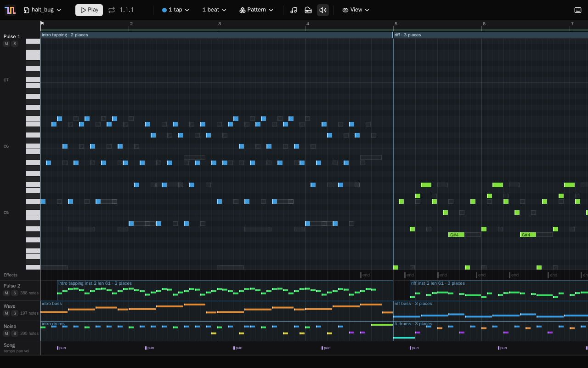Toggle the loop playback icon
The image size is (588, 368).
click(112, 10)
